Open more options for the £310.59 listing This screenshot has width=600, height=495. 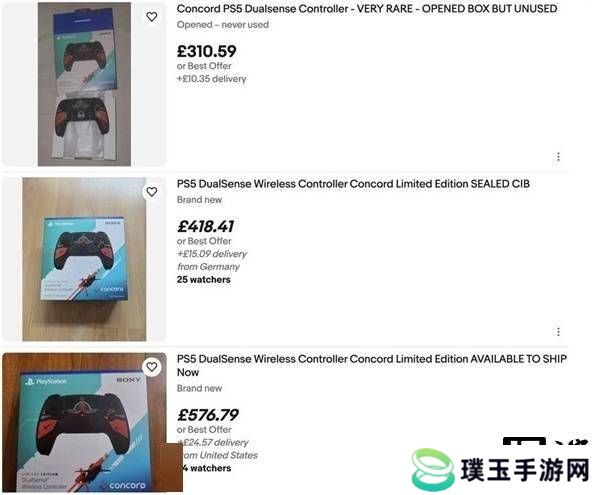point(558,156)
